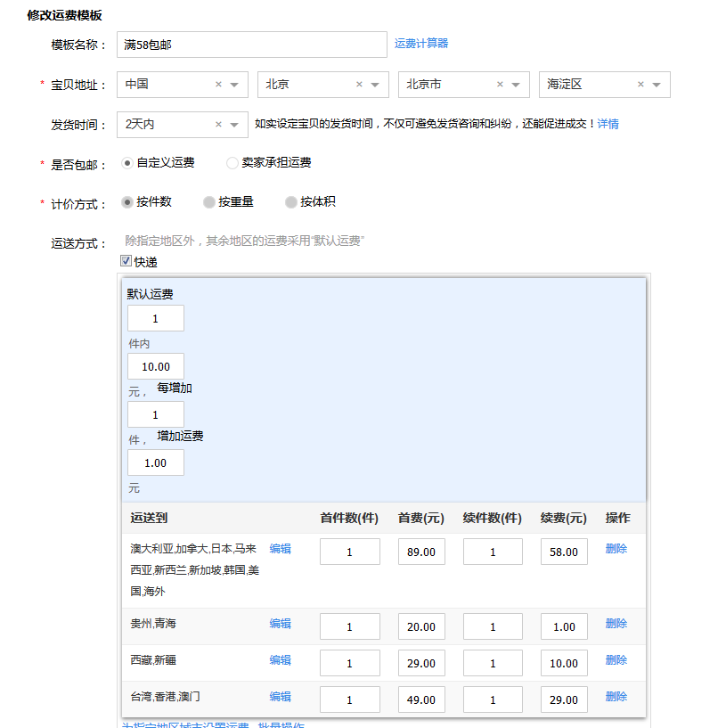Open the 运费计算器 link
The image size is (726, 728).
421,44
